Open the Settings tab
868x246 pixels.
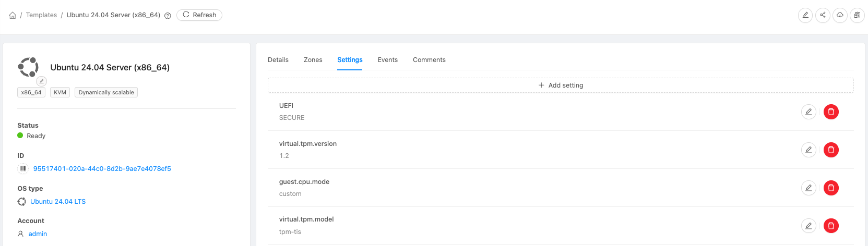point(350,60)
